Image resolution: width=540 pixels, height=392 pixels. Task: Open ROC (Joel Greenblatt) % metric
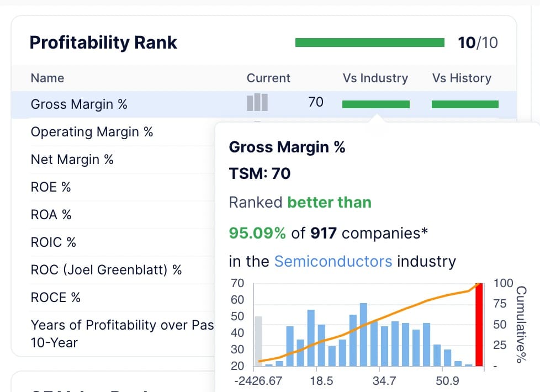click(x=106, y=270)
